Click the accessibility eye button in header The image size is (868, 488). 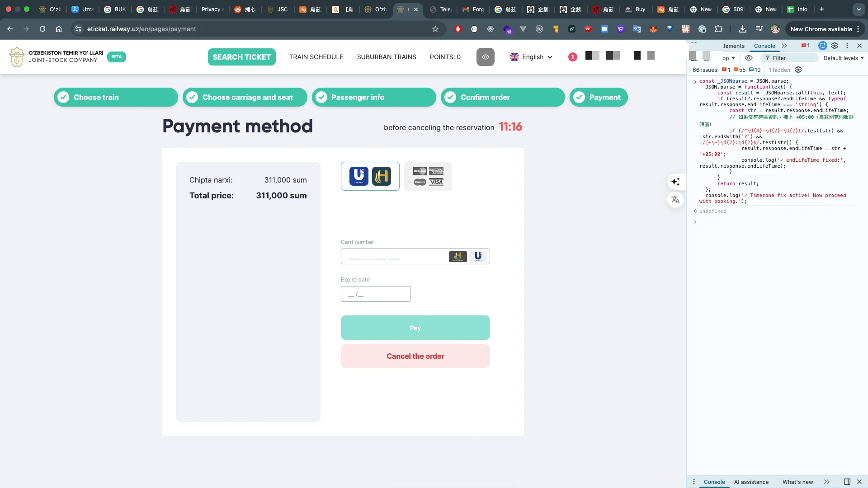[485, 57]
